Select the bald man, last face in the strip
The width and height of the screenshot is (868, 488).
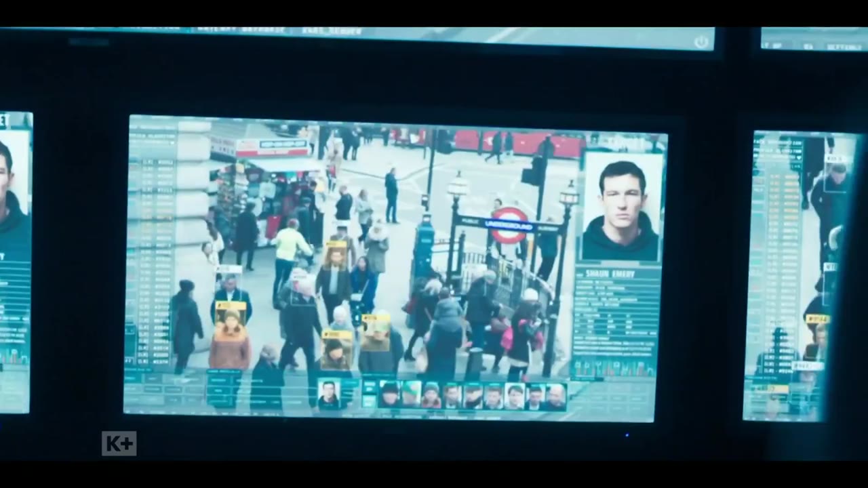555,397
